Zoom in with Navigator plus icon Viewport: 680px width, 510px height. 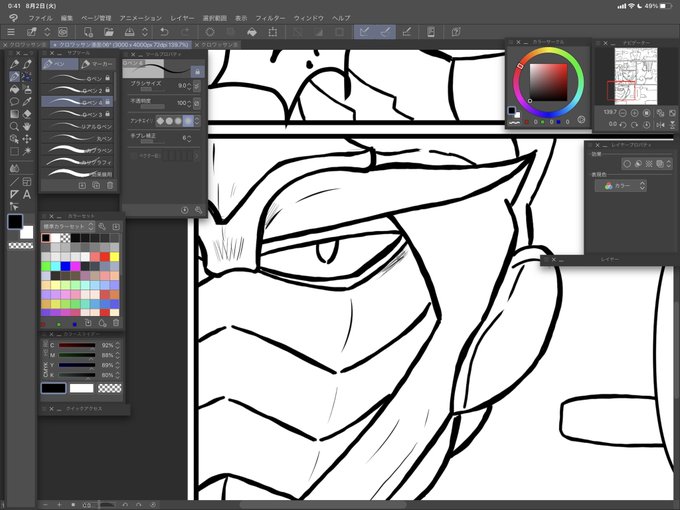(634, 113)
